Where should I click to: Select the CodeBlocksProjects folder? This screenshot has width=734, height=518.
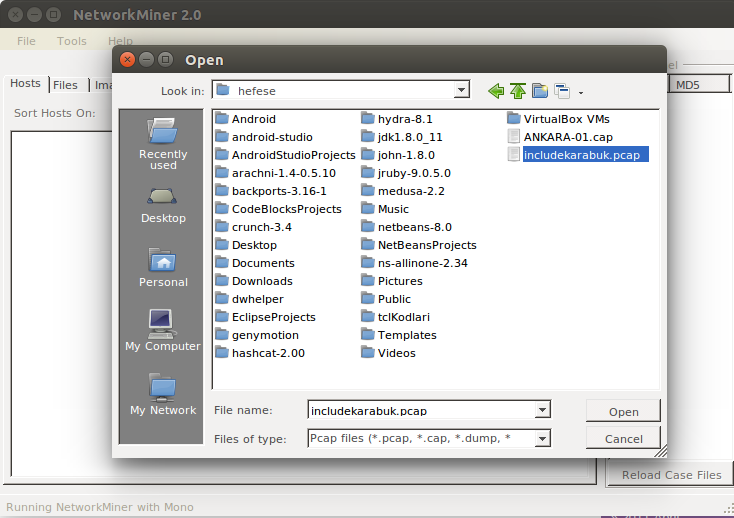(x=279, y=209)
